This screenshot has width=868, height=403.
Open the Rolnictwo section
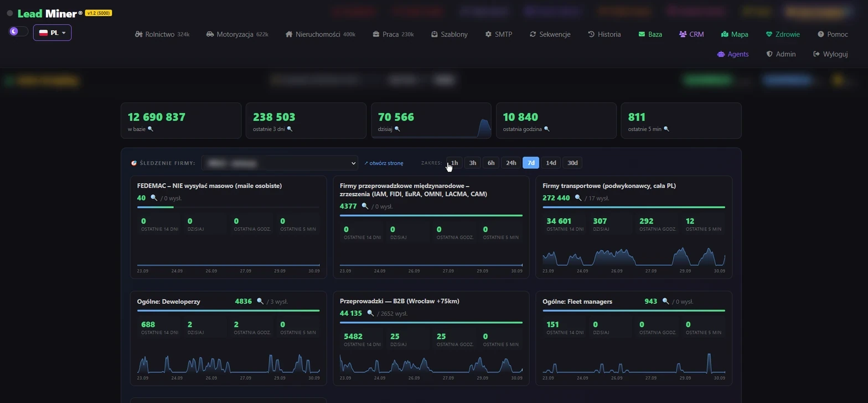(x=162, y=34)
